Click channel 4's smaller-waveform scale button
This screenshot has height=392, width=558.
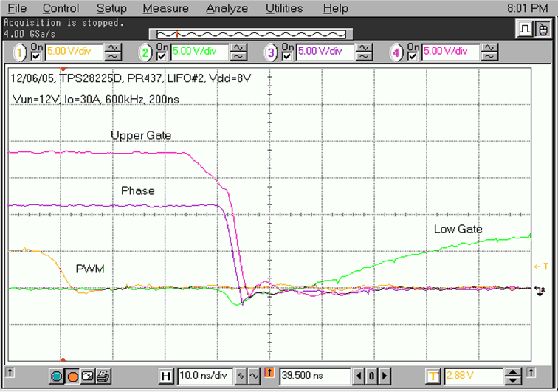pos(489,56)
